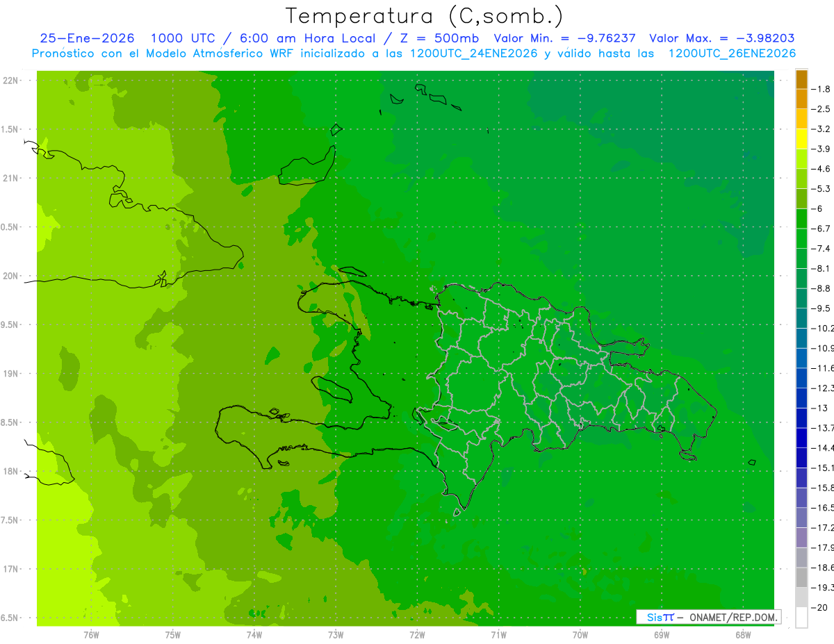Click the "-6" color bar value
834x644 pixels.
point(818,208)
